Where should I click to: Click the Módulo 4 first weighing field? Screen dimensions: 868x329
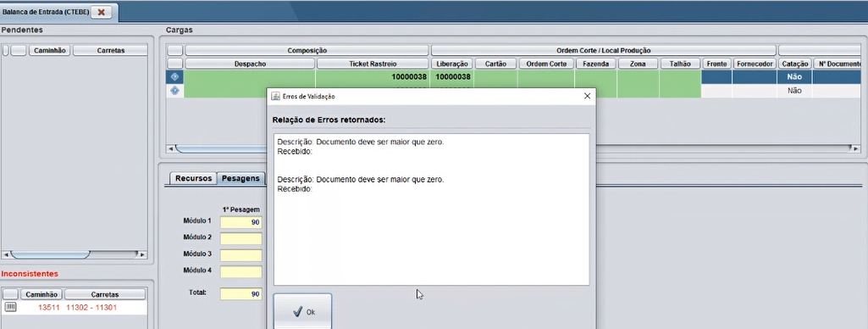pos(240,272)
